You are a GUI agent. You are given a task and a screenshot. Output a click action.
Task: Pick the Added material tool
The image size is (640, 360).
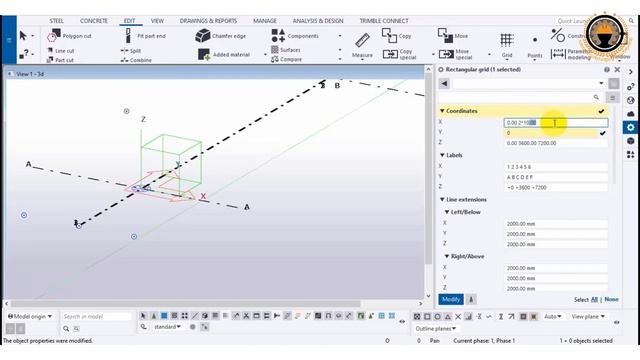coord(224,54)
